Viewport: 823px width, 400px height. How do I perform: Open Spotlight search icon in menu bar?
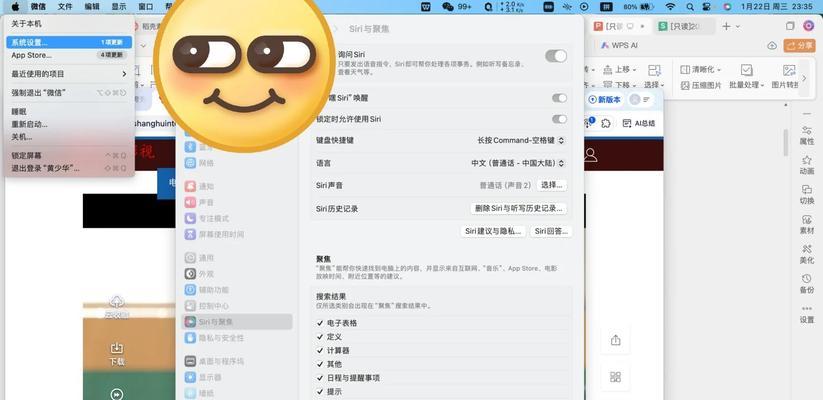[690, 7]
